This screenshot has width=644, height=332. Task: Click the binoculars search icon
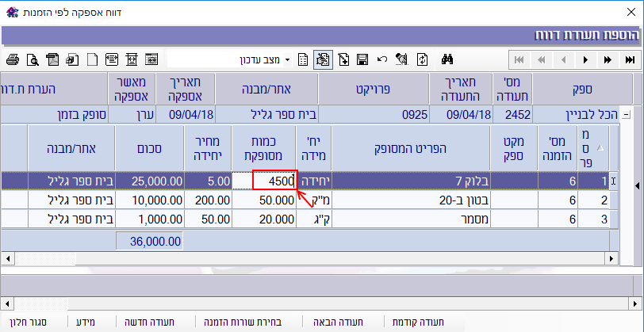[x=447, y=59]
